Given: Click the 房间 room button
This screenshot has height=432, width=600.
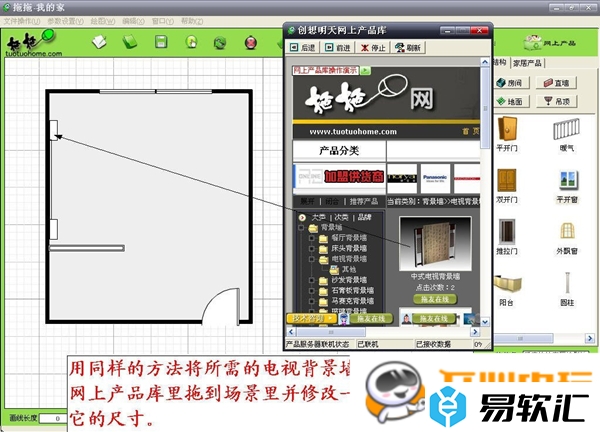Looking at the screenshot, I should coord(512,83).
